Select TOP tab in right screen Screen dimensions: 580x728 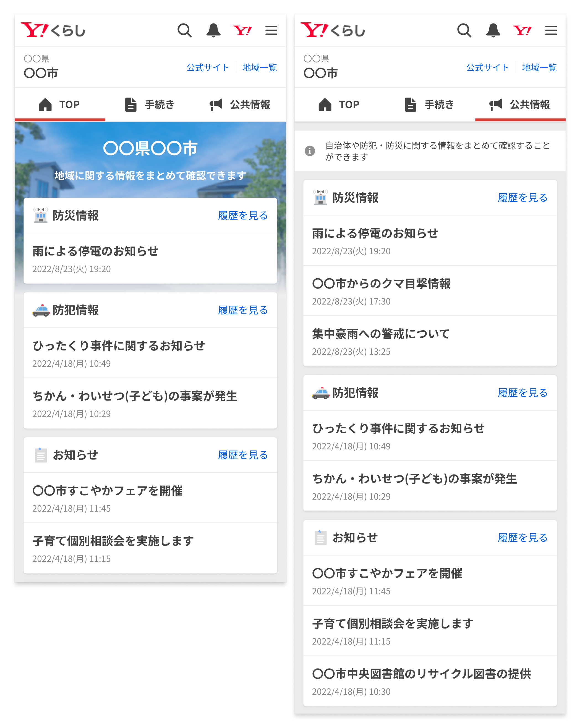pos(339,105)
